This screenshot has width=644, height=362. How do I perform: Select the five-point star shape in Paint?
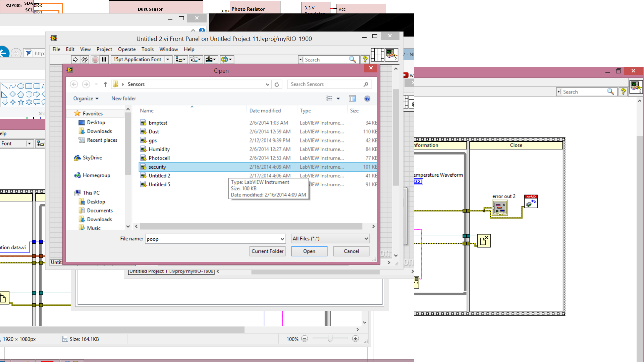tap(21, 102)
